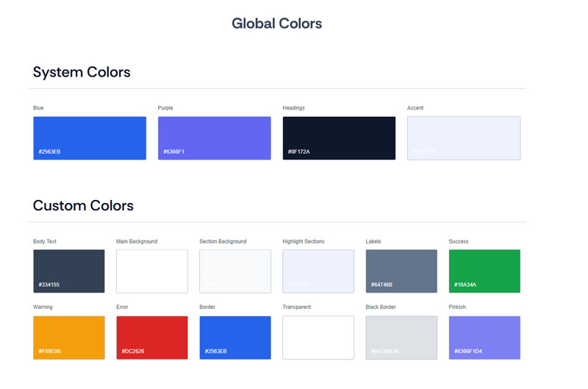Choose the Section Background swatch
588x389 pixels.
tap(235, 271)
